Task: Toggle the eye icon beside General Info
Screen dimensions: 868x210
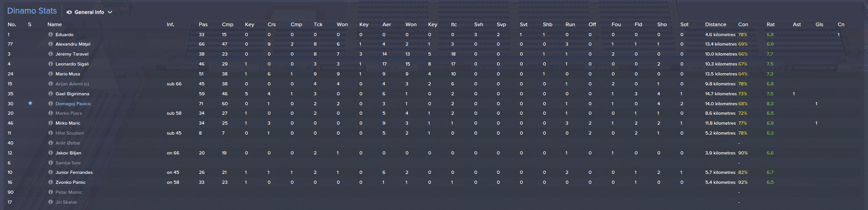Action: pyautogui.click(x=69, y=12)
